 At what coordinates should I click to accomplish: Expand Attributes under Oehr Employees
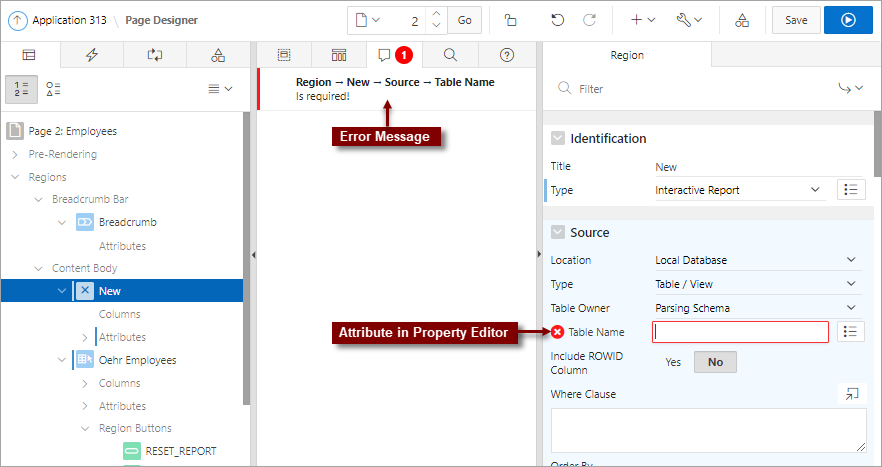click(85, 406)
